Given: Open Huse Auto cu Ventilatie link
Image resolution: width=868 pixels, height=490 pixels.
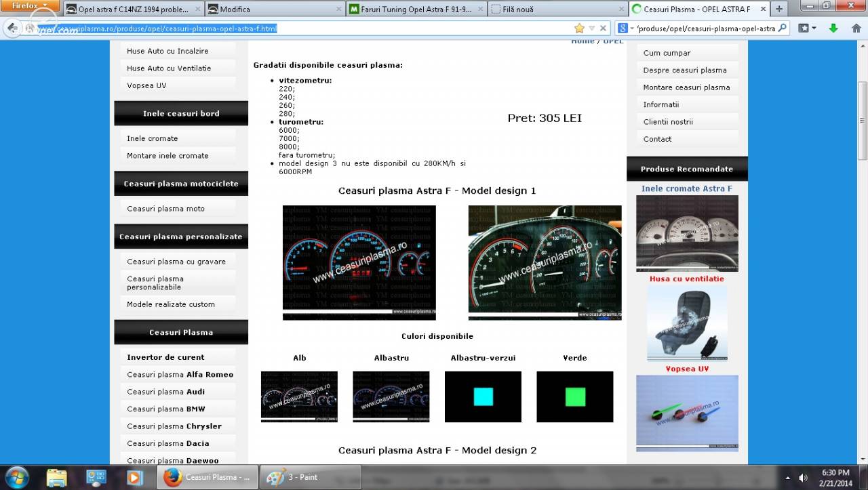Looking at the screenshot, I should 169,68.
